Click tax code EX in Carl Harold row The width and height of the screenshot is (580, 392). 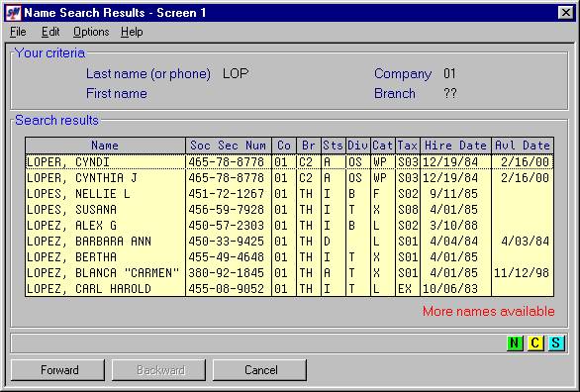click(x=405, y=288)
